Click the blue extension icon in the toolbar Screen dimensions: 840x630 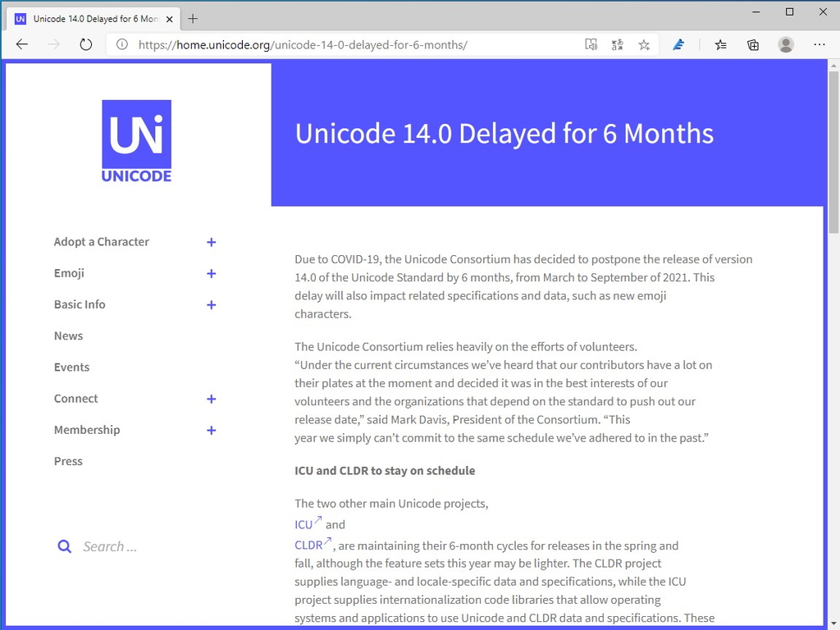coord(678,44)
